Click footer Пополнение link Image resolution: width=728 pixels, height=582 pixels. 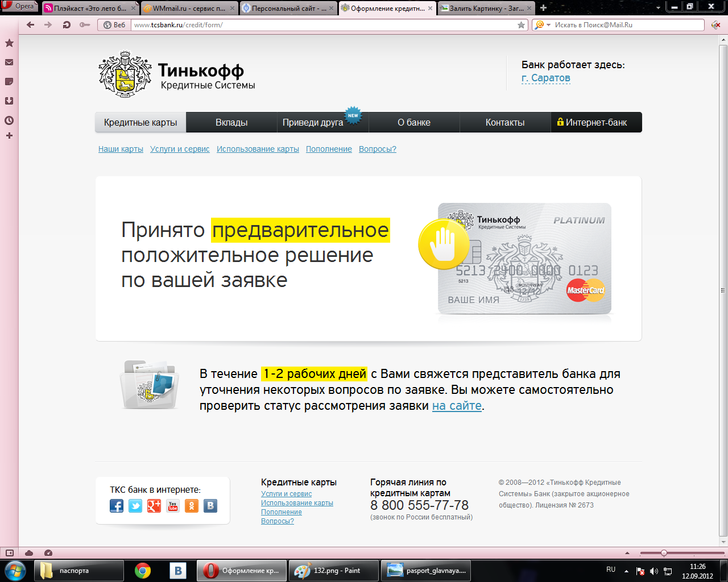pyautogui.click(x=282, y=512)
